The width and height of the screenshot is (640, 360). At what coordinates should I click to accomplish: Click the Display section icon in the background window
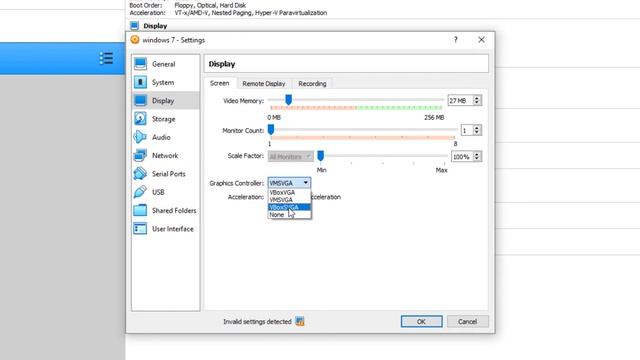[x=134, y=26]
